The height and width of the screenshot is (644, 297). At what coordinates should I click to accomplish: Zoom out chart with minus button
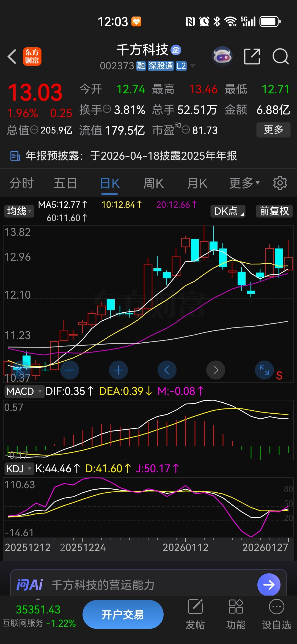pos(70,370)
